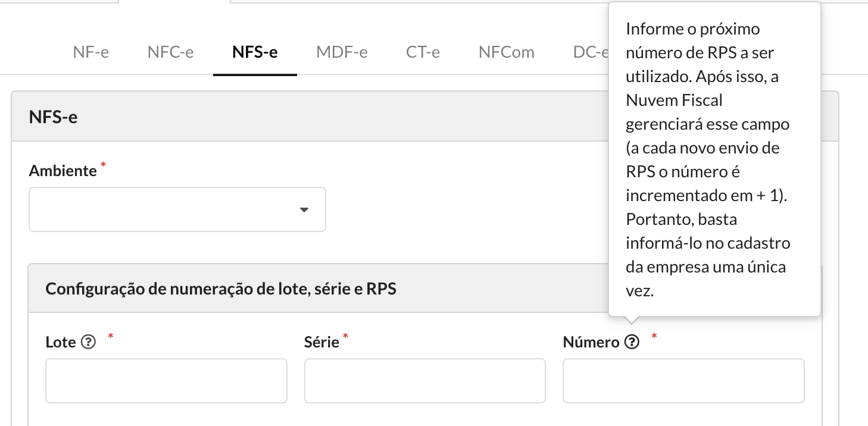This screenshot has width=868, height=426.
Task: Go to the CT-e tab
Action: coord(423,52)
